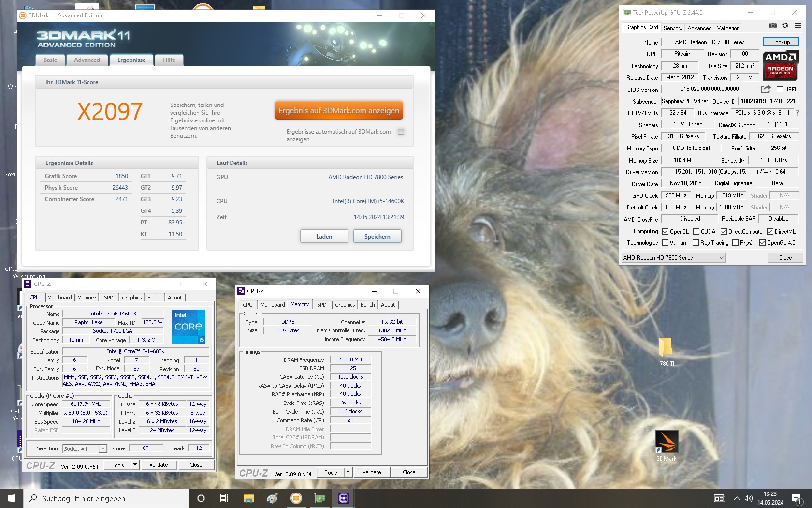
Task: Click the Laden button
Action: 324,236
